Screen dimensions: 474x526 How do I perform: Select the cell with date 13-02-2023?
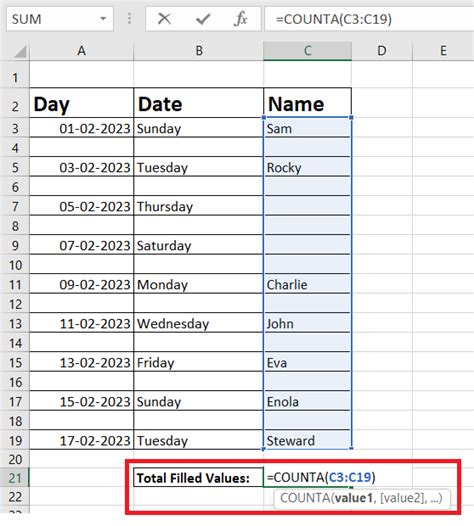pyautogui.click(x=81, y=362)
